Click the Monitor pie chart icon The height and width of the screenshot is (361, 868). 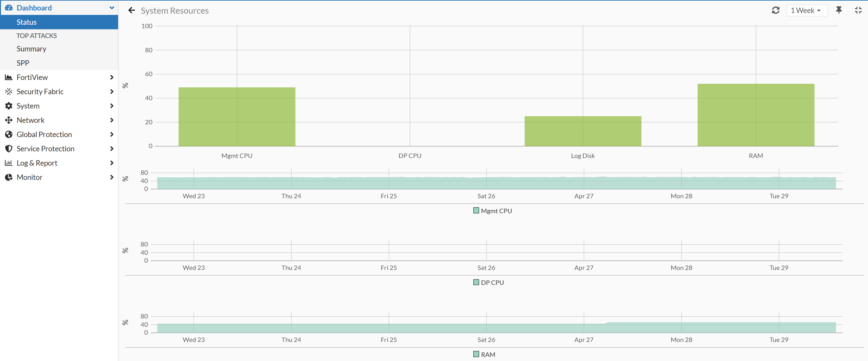9,177
